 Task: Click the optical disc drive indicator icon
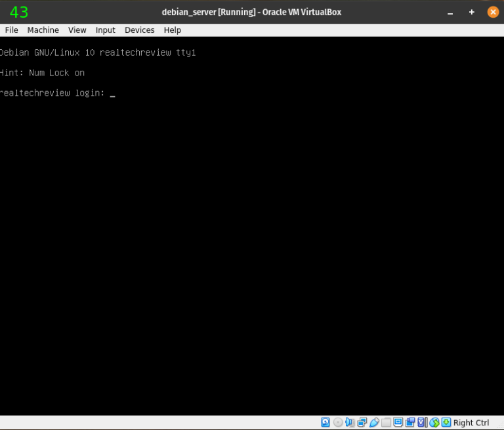coord(338,422)
